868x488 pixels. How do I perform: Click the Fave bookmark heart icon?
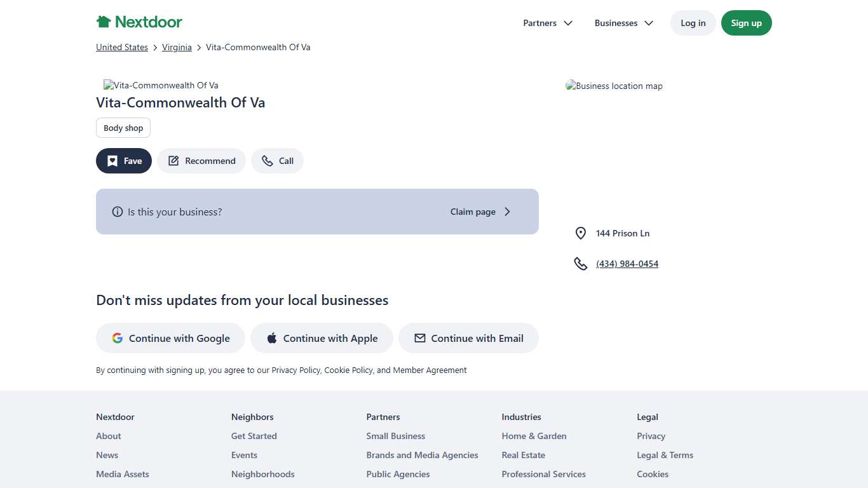pos(112,161)
